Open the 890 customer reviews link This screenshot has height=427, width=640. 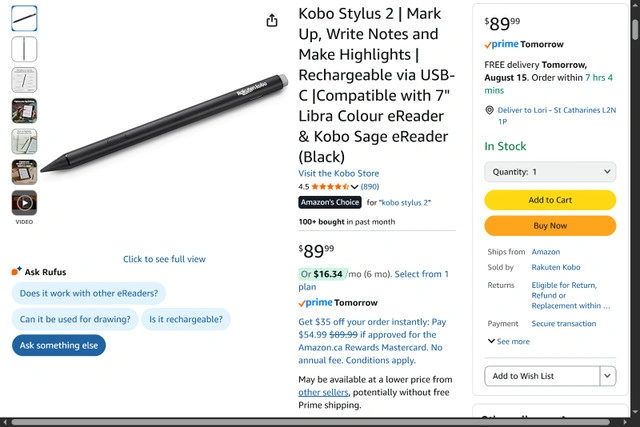click(370, 187)
